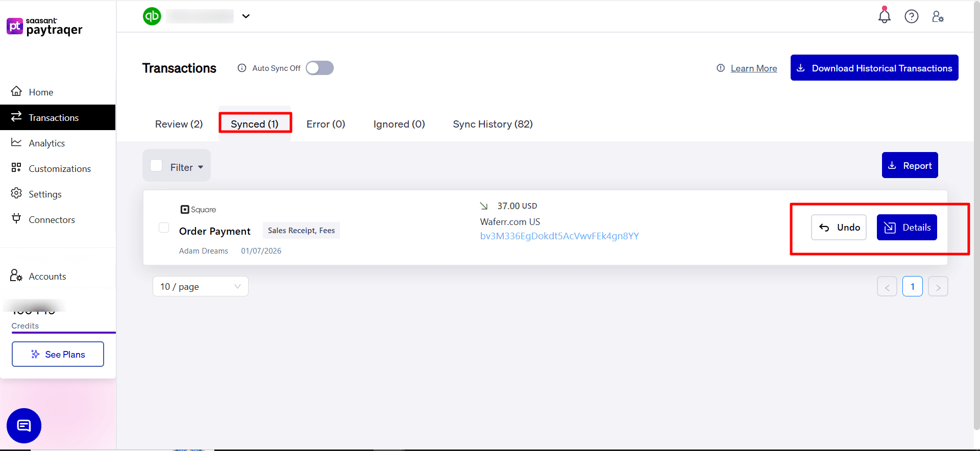
Task: Open Connectors in sidebar
Action: click(x=58, y=219)
